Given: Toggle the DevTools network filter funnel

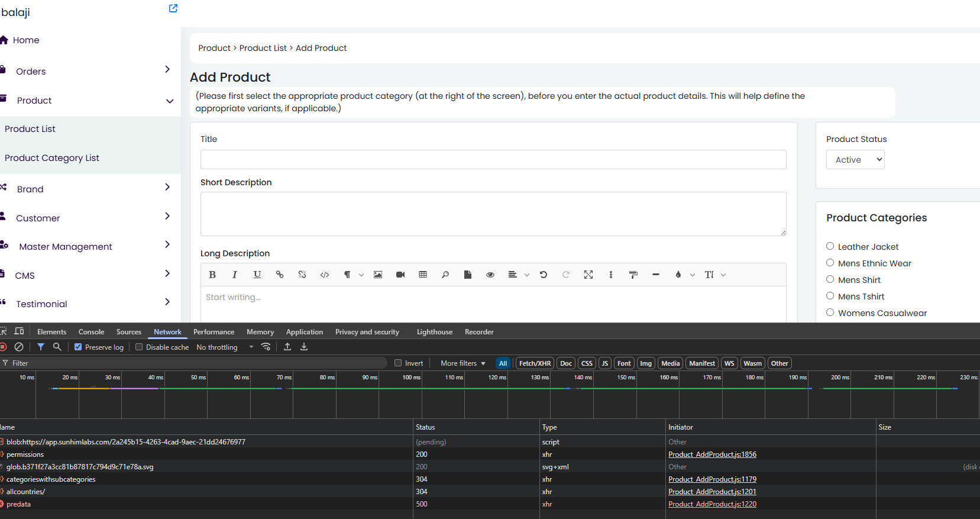Looking at the screenshot, I should (x=41, y=347).
